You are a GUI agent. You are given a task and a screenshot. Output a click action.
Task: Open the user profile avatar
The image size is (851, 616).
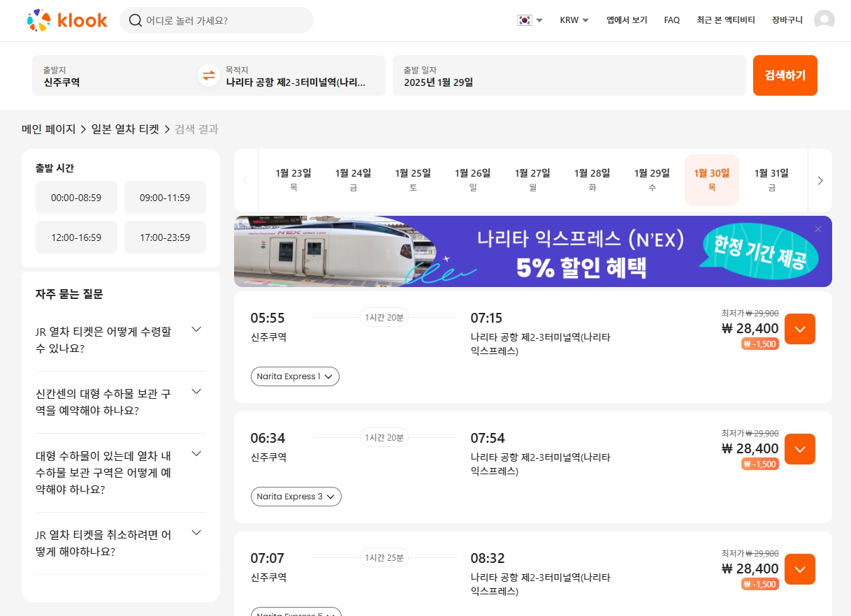coord(824,20)
